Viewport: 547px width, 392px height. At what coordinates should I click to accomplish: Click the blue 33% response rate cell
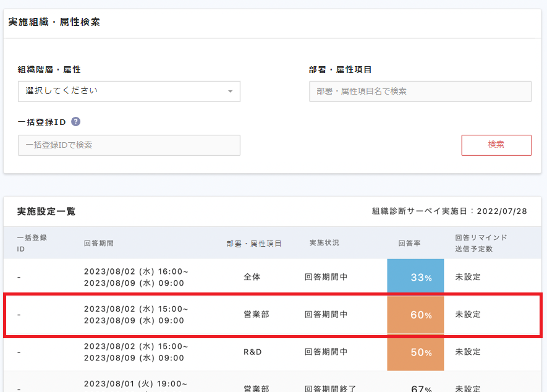click(415, 278)
